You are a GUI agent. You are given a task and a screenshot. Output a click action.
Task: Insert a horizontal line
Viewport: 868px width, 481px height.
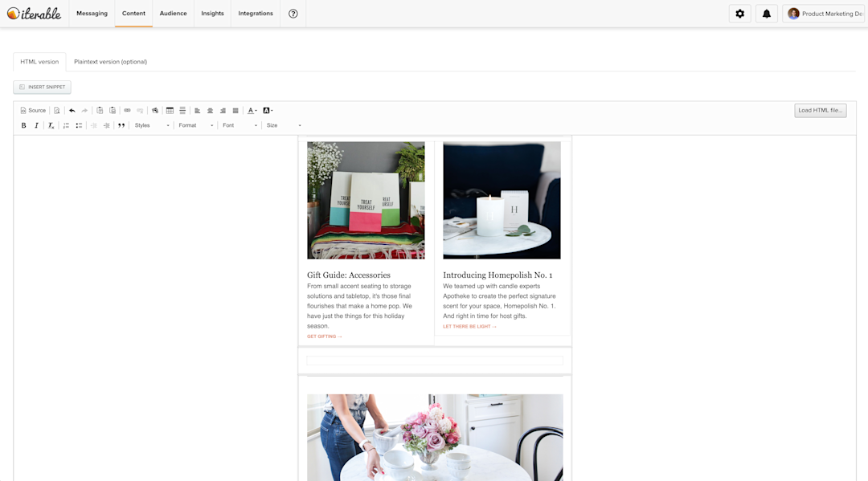tap(182, 111)
